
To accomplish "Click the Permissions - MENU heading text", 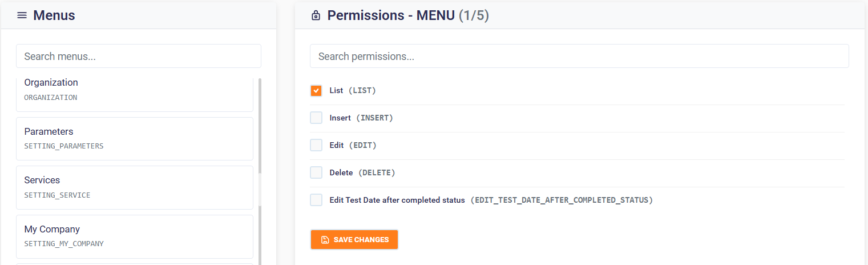I will click(391, 15).
